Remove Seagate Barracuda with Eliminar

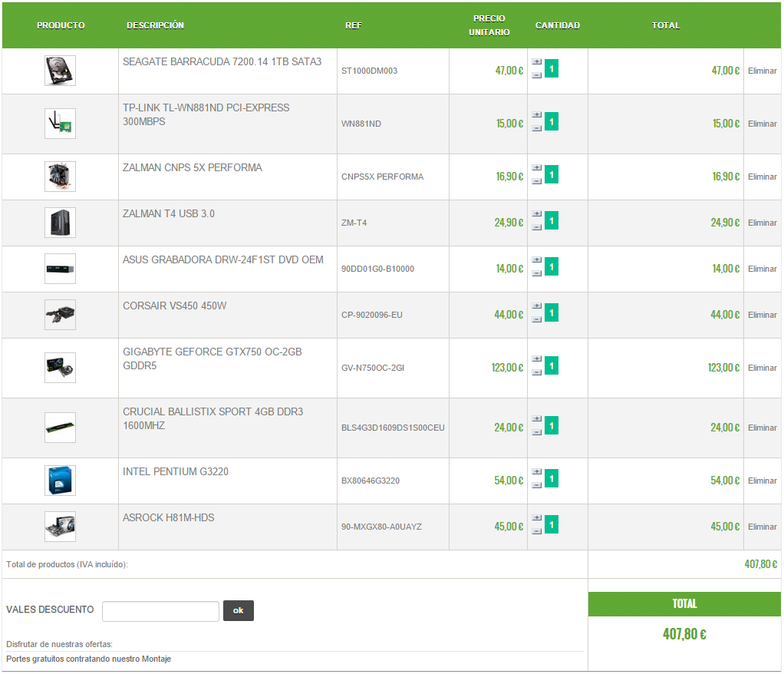click(762, 71)
